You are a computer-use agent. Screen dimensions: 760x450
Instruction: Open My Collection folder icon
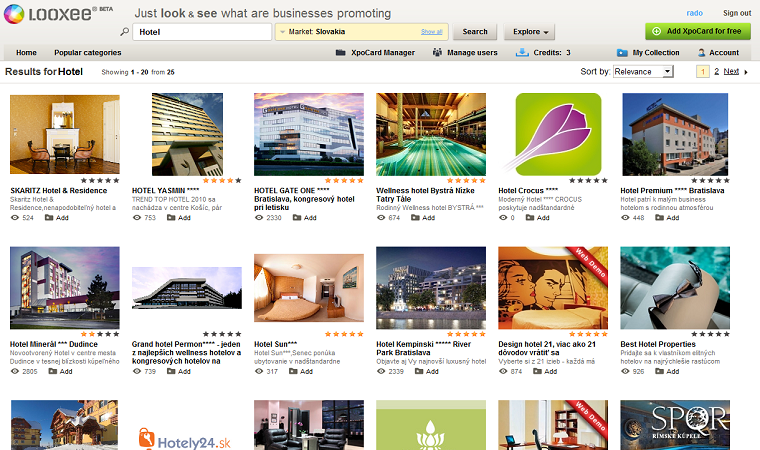622,52
